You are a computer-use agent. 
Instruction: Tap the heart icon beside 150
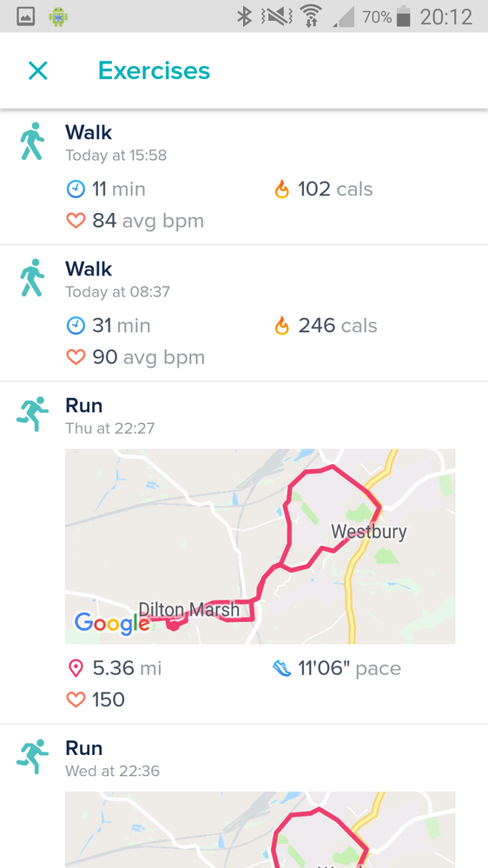[x=76, y=699]
